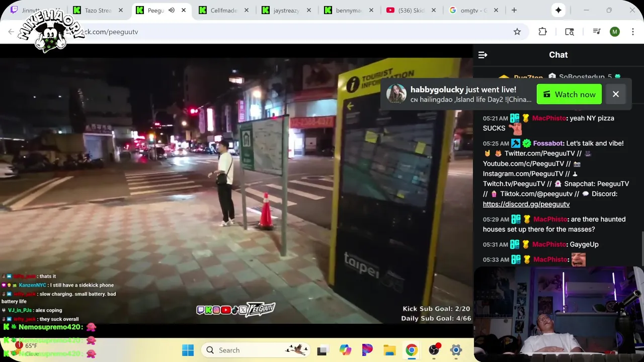Screen dimensions: 644x362
Task: Click the Chat panel header title
Action: point(558,55)
